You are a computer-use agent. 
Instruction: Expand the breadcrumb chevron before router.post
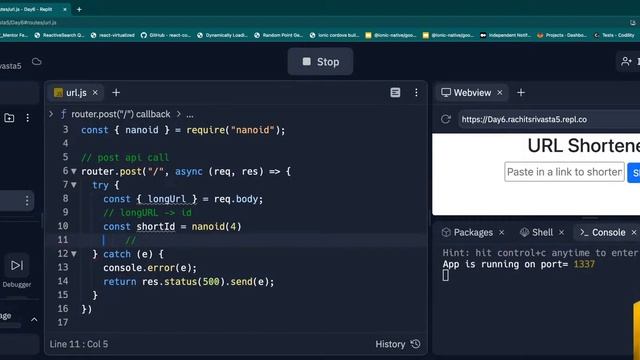[51, 114]
